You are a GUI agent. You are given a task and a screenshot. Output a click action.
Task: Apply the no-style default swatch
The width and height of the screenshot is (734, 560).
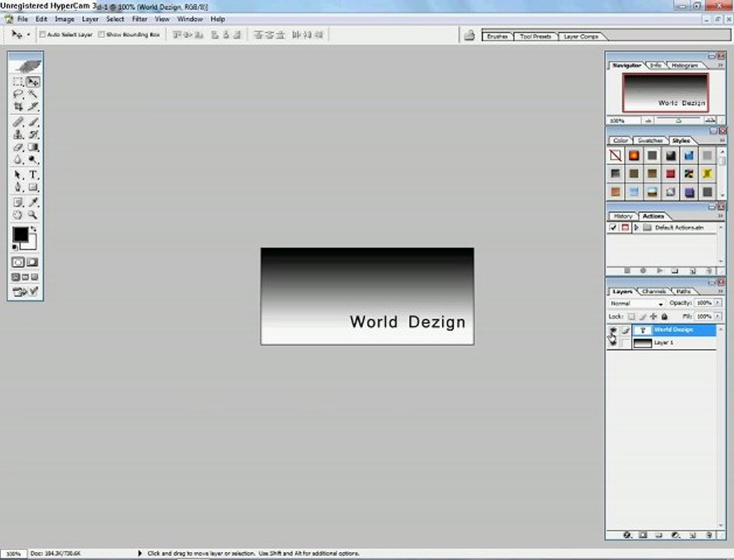point(615,156)
